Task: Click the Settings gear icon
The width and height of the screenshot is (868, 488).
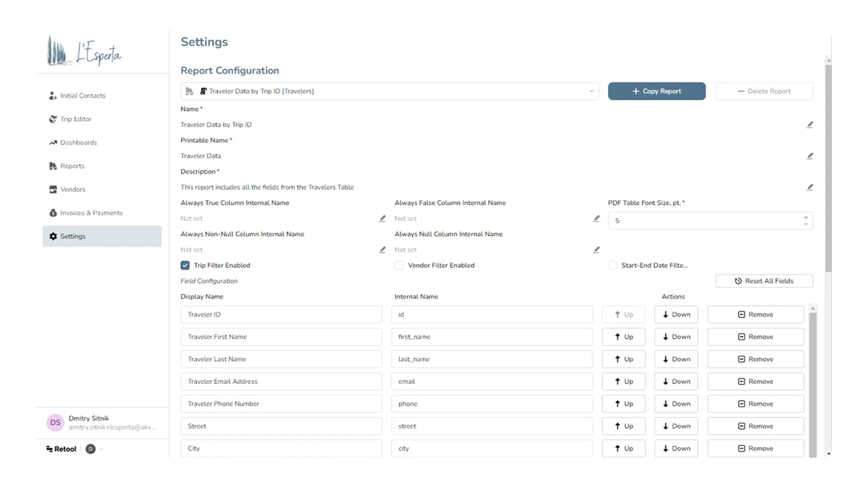Action: 53,236
